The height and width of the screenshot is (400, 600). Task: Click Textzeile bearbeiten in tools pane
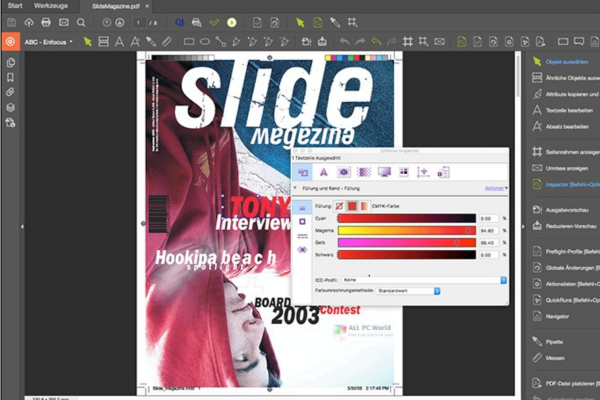pos(569,110)
